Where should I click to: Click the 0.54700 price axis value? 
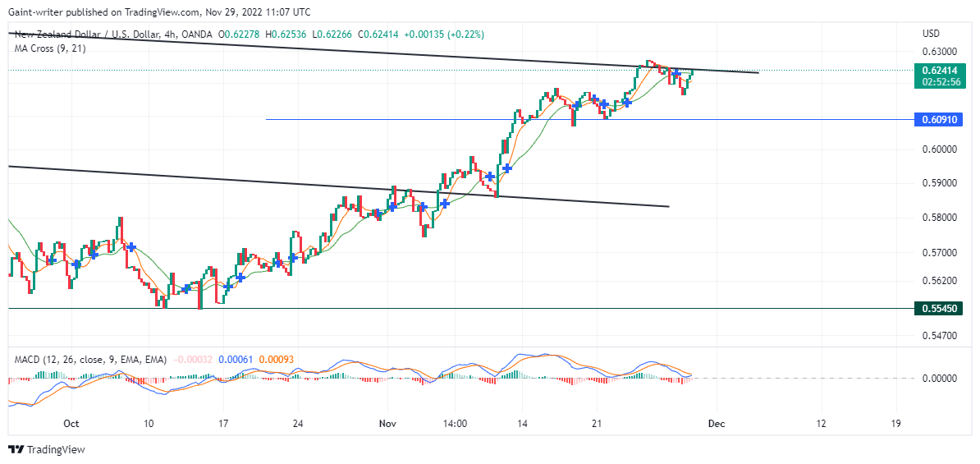pyautogui.click(x=941, y=336)
